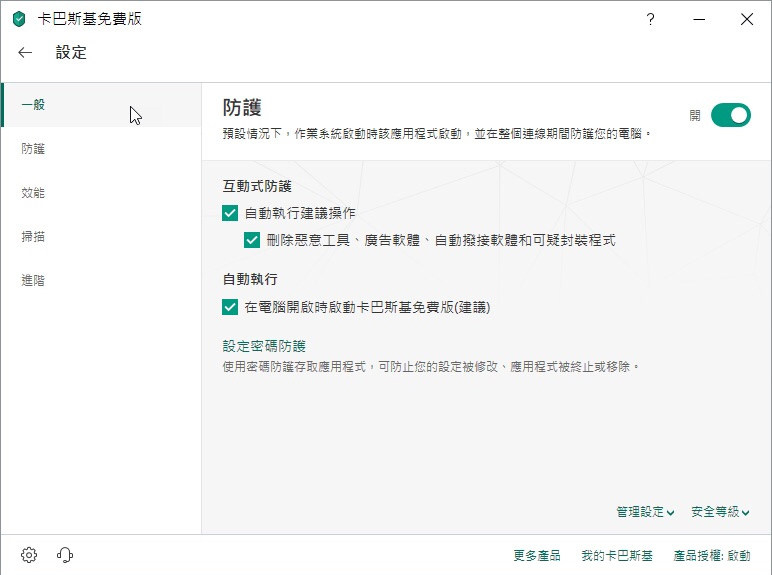Click the back arrow next to 設定
The height and width of the screenshot is (575, 772).
point(25,53)
